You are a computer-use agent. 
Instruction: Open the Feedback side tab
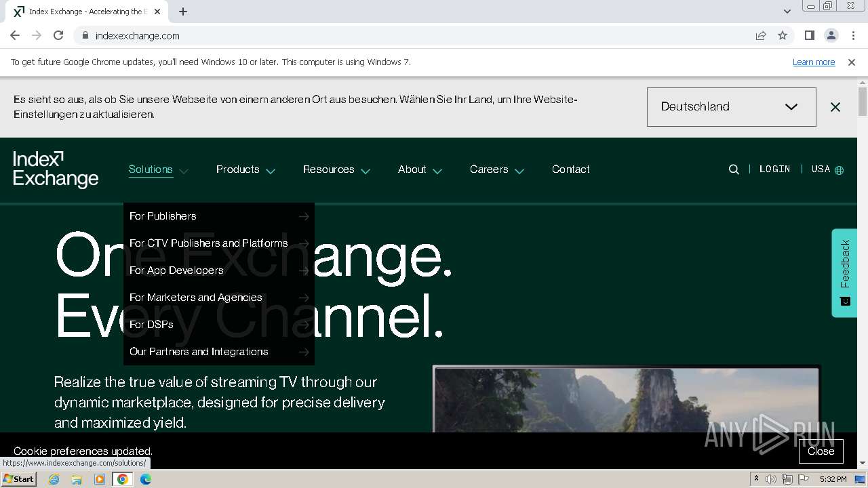point(844,272)
